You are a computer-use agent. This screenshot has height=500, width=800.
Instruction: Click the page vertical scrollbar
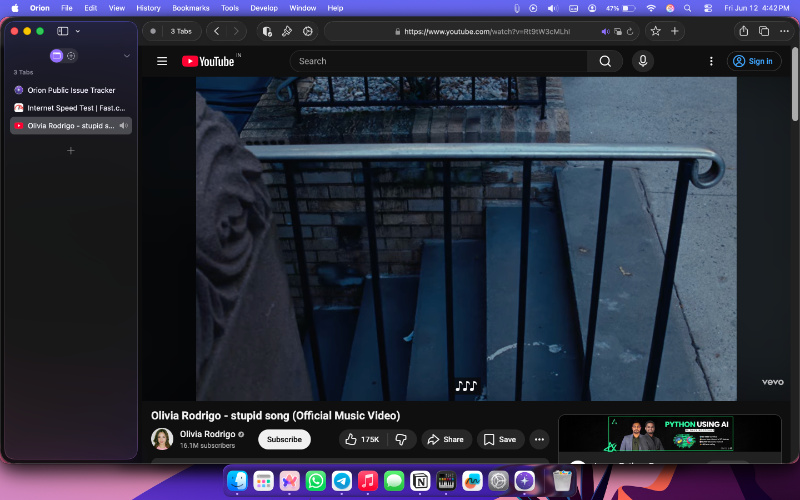tap(795, 85)
